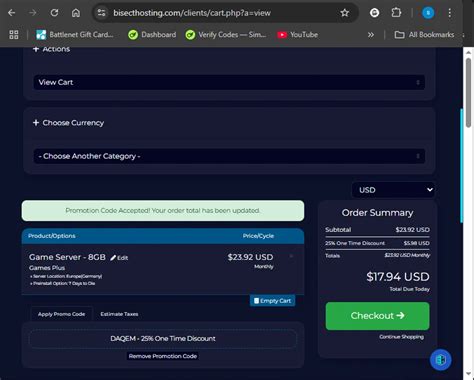The width and height of the screenshot is (474, 380).
Task: Open the All Bookmarks folder
Action: point(424,35)
